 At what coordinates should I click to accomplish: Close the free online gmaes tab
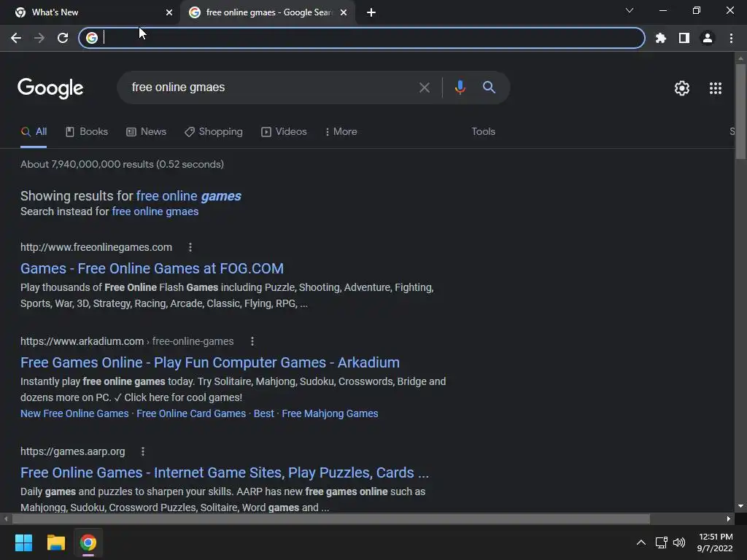[x=344, y=12]
